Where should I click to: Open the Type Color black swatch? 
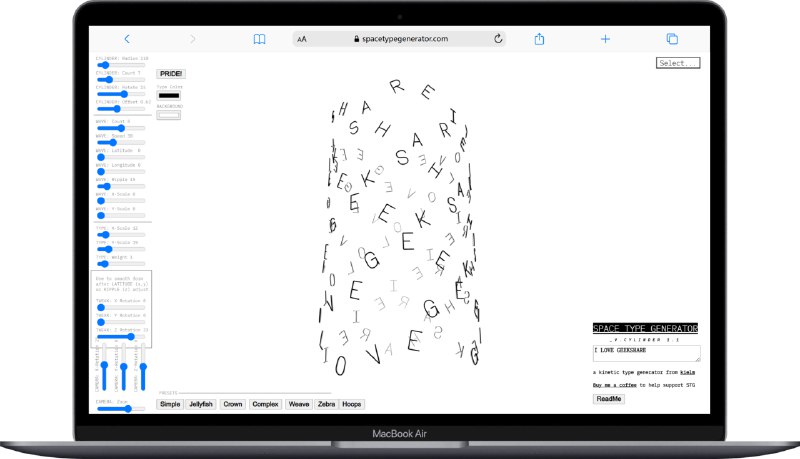point(169,96)
